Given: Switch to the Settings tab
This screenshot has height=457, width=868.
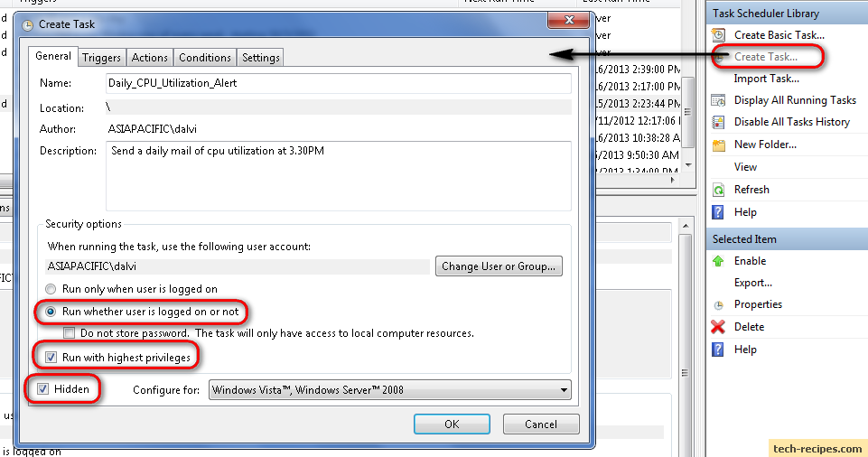Looking at the screenshot, I should (x=261, y=58).
